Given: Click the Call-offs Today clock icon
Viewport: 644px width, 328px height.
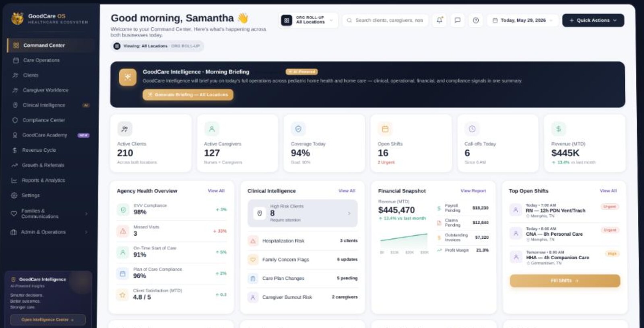Looking at the screenshot, I should (x=472, y=129).
